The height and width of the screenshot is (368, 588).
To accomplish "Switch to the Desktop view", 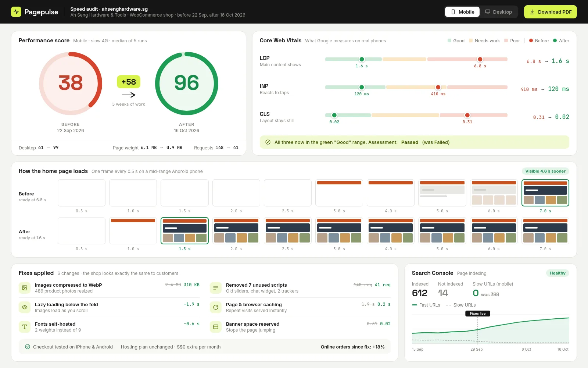I will pos(498,12).
